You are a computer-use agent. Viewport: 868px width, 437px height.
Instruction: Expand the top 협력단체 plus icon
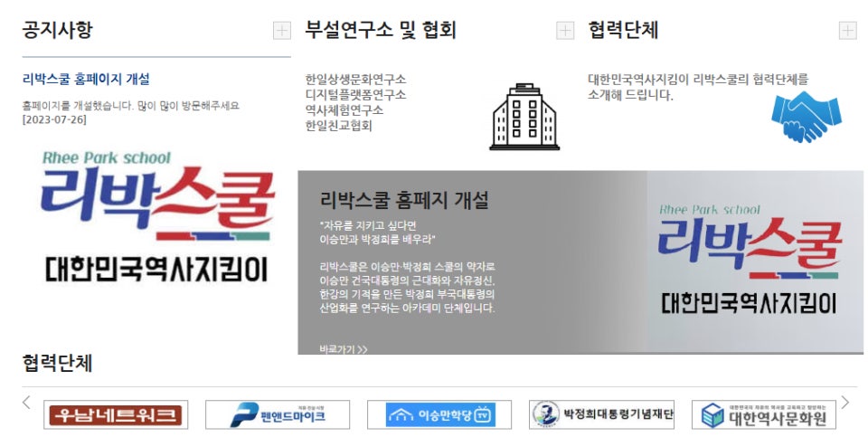pyautogui.click(x=847, y=31)
